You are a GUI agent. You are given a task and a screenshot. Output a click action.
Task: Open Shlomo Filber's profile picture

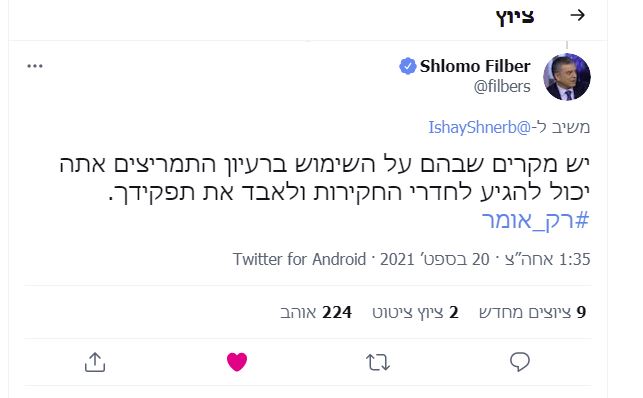pos(567,77)
